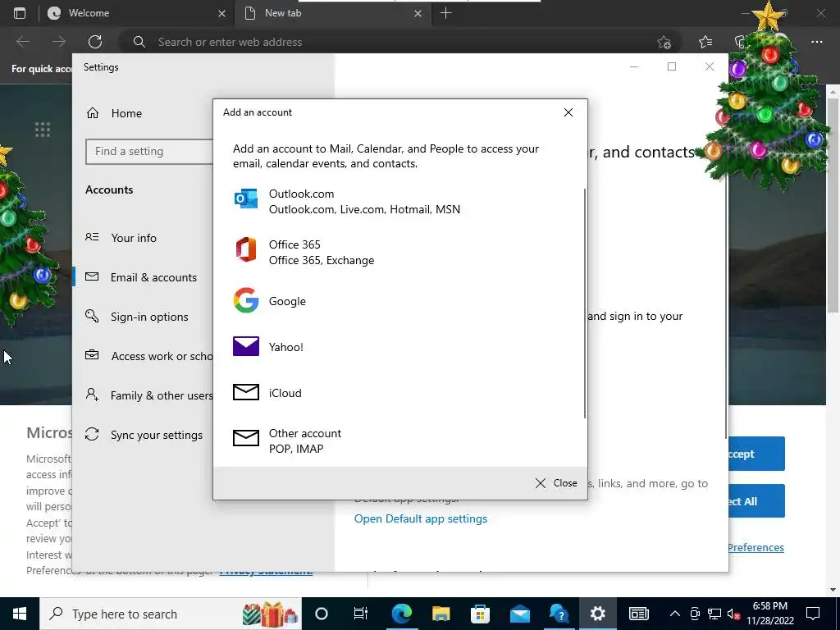This screenshot has width=840, height=630.
Task: Open Get Help app on taskbar
Action: [x=559, y=614]
